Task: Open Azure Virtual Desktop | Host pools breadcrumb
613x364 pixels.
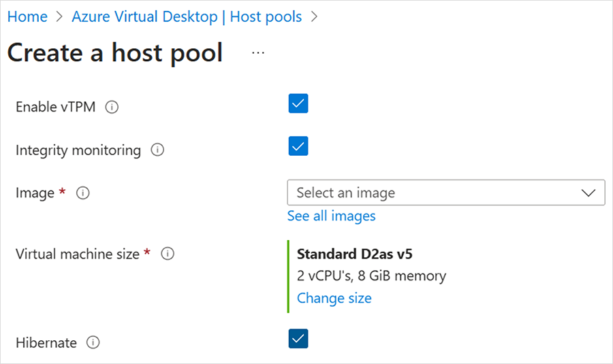Action: pos(187,17)
